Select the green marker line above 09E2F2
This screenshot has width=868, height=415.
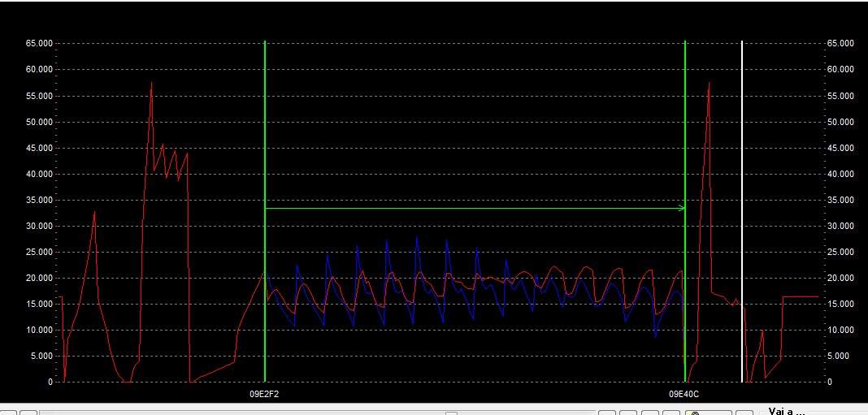(x=265, y=211)
